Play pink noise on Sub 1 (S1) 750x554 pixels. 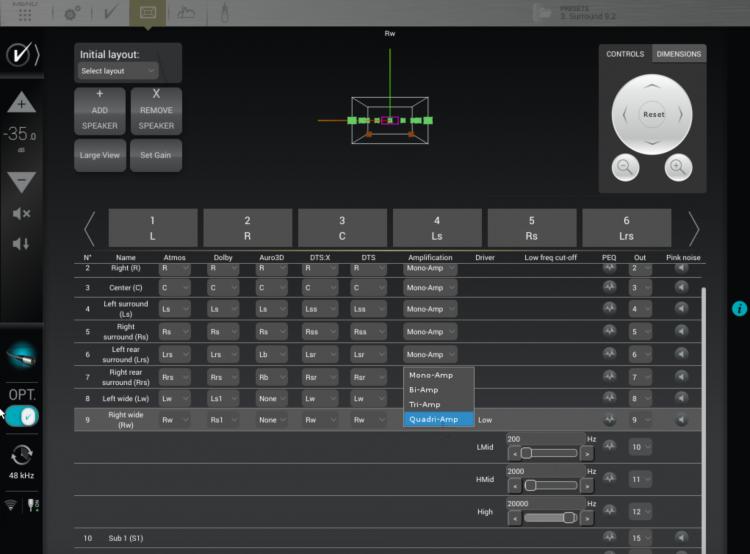tap(681, 537)
